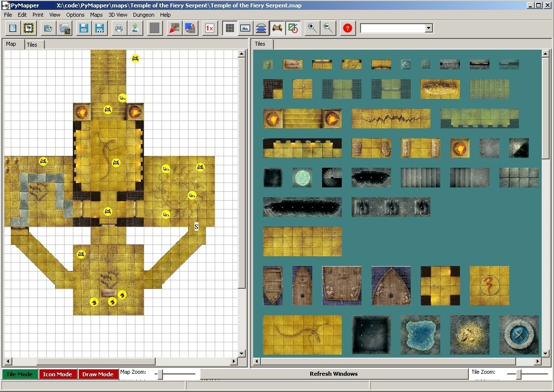
Task: Zoom in with magnifier plus icon
Action: click(312, 28)
